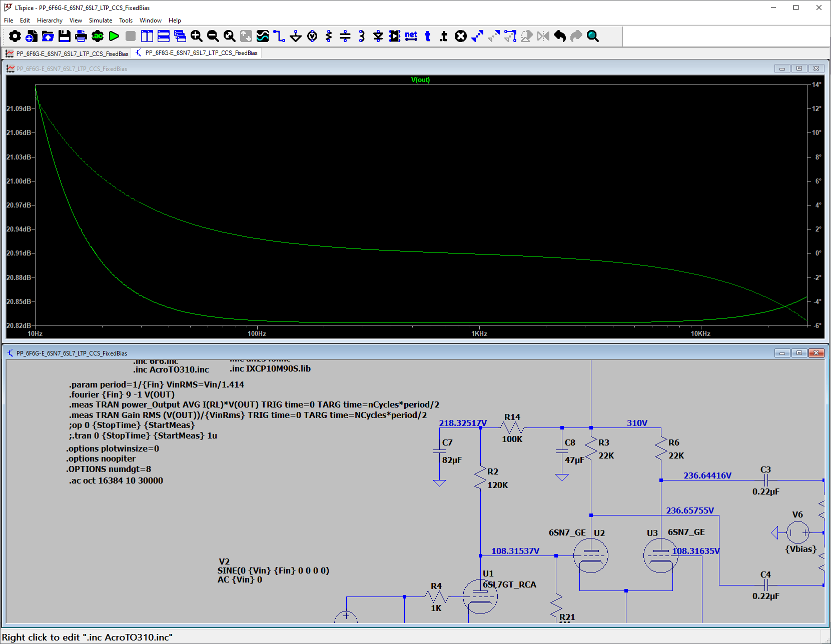Cascade the windows
The height and width of the screenshot is (644, 831).
180,36
